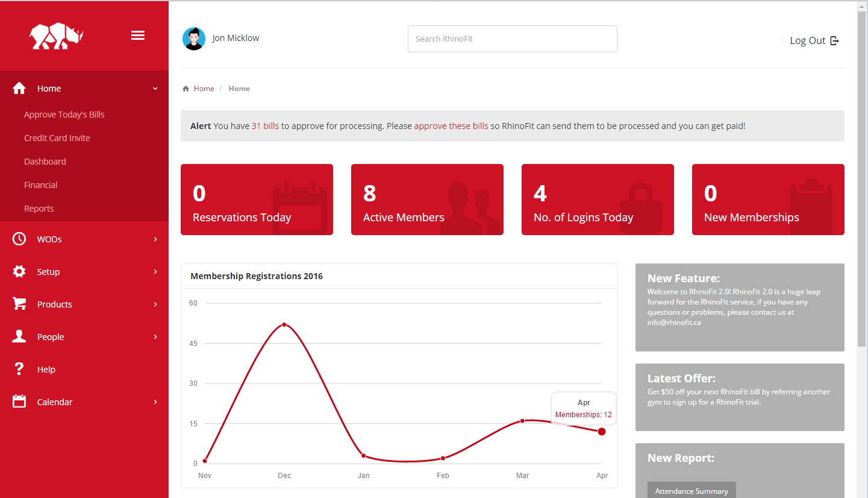The image size is (868, 498).
Task: Click the Nov data point on chart
Action: coord(205,461)
